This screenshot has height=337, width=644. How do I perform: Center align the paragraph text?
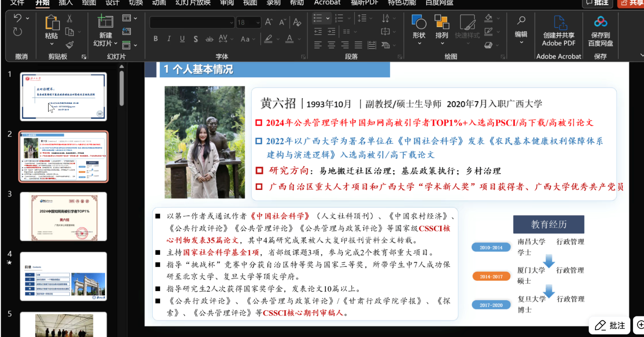[331, 45]
